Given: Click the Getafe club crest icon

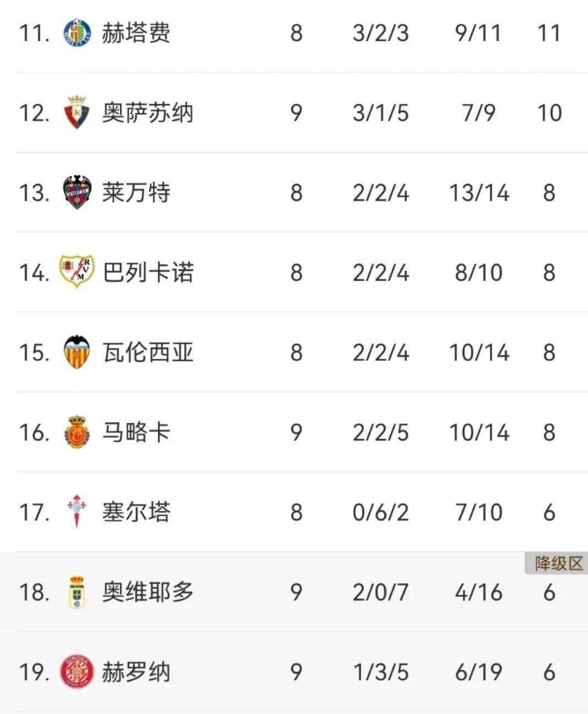Looking at the screenshot, I should [x=77, y=33].
